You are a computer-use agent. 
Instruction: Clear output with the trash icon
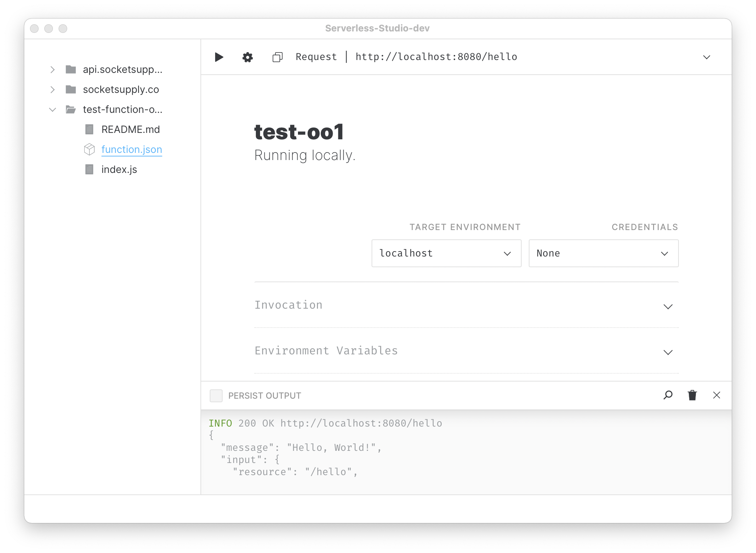point(692,395)
